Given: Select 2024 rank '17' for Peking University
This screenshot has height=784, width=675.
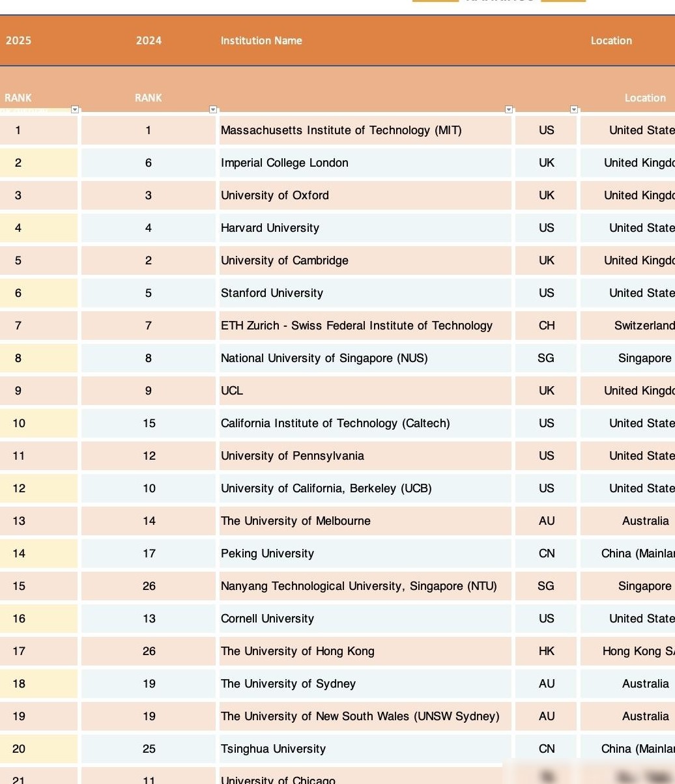Looking at the screenshot, I should tap(149, 553).
